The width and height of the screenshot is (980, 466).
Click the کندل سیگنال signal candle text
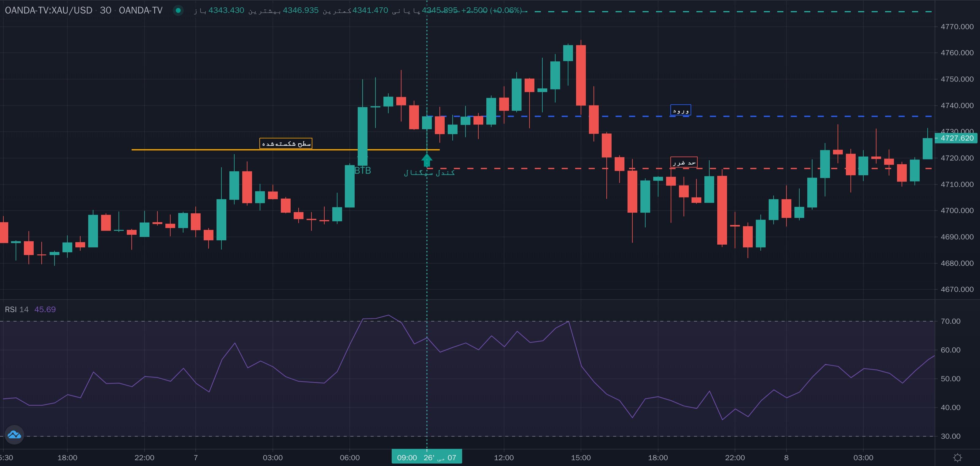[x=429, y=173]
